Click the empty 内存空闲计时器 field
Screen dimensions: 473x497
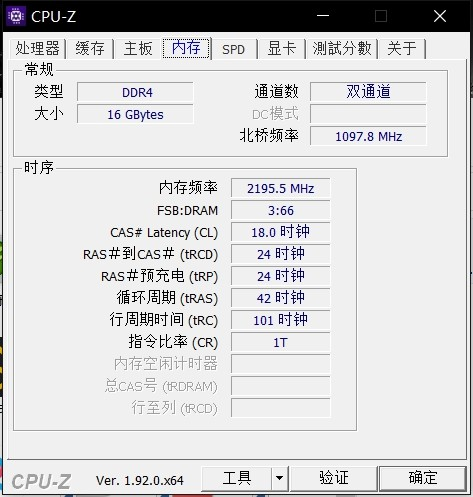[x=281, y=364]
